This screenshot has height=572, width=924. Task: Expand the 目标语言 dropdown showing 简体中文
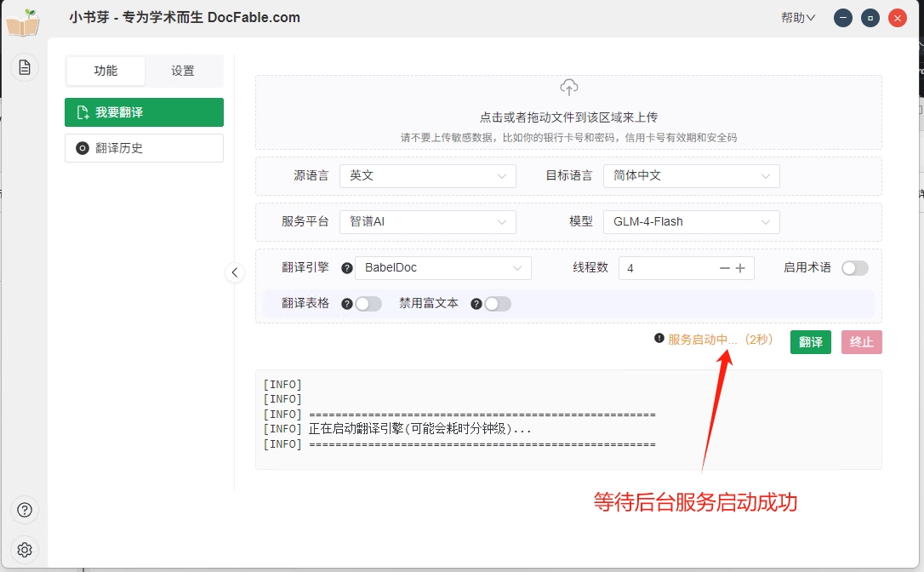tap(691, 176)
